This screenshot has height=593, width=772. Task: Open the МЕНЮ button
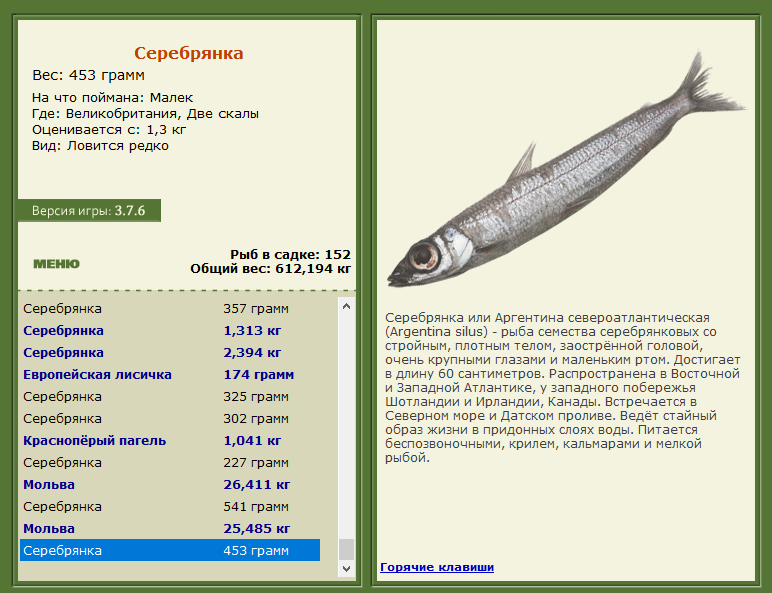[x=56, y=264]
